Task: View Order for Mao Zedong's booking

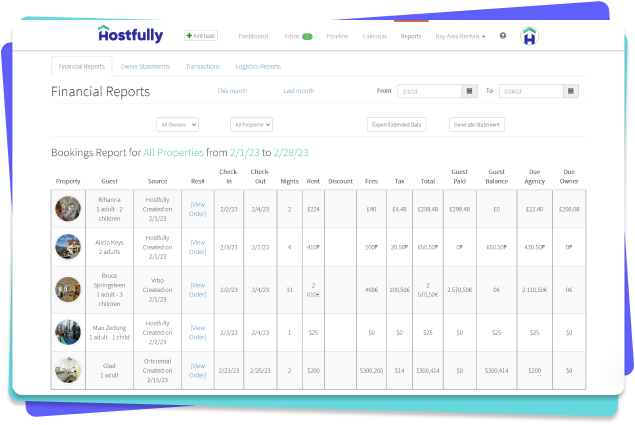Action: [x=198, y=332]
